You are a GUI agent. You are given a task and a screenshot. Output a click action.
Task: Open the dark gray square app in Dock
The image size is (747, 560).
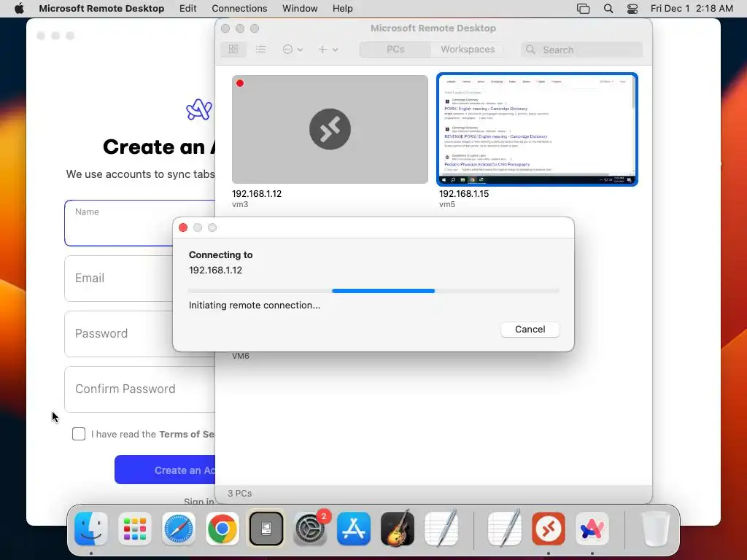coord(266,528)
